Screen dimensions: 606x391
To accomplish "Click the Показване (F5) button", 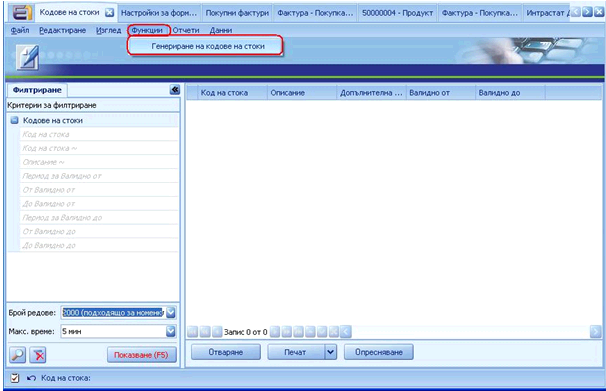I will point(141,355).
